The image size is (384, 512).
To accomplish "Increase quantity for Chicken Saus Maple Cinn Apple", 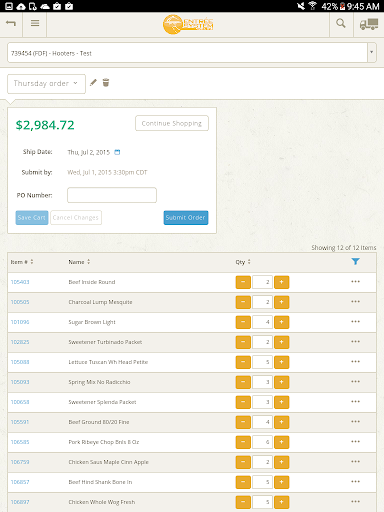I will click(281, 462).
